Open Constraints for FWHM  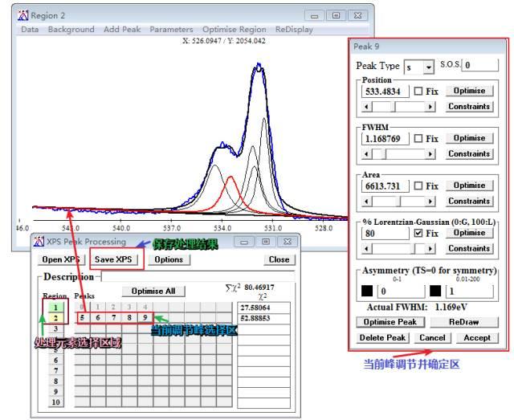469,153
